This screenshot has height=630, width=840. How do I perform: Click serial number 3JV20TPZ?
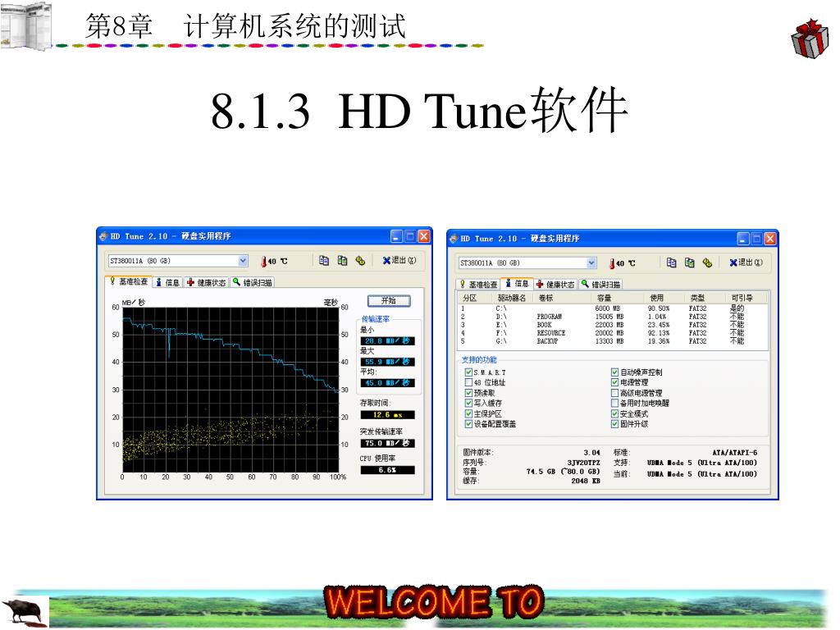point(583,463)
